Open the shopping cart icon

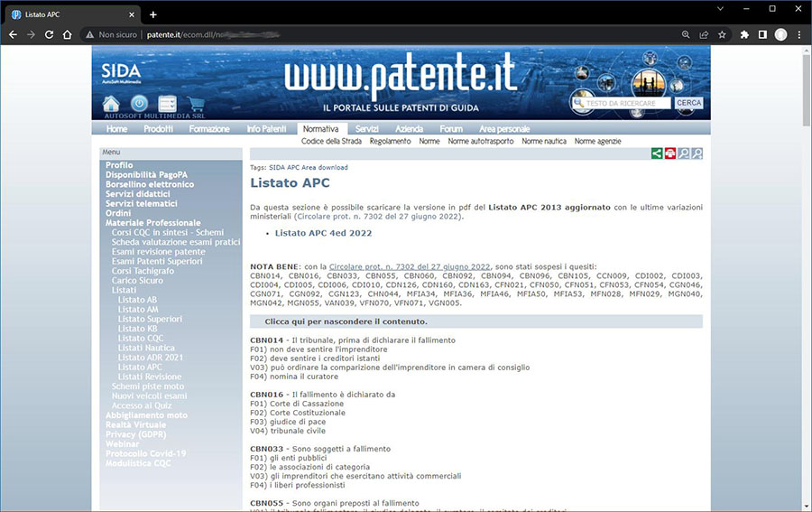tap(196, 103)
